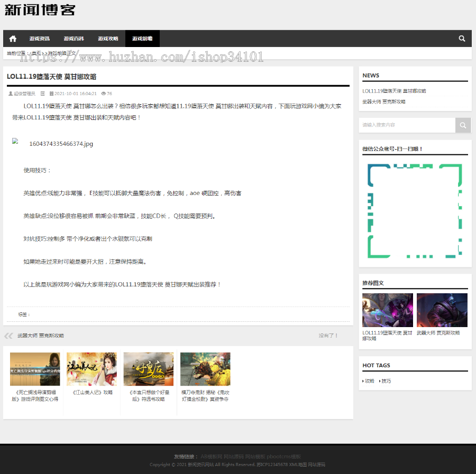Screen dimensions: 476x474
Task: Open title 《江山美人记》攻略
Action: 92,393
